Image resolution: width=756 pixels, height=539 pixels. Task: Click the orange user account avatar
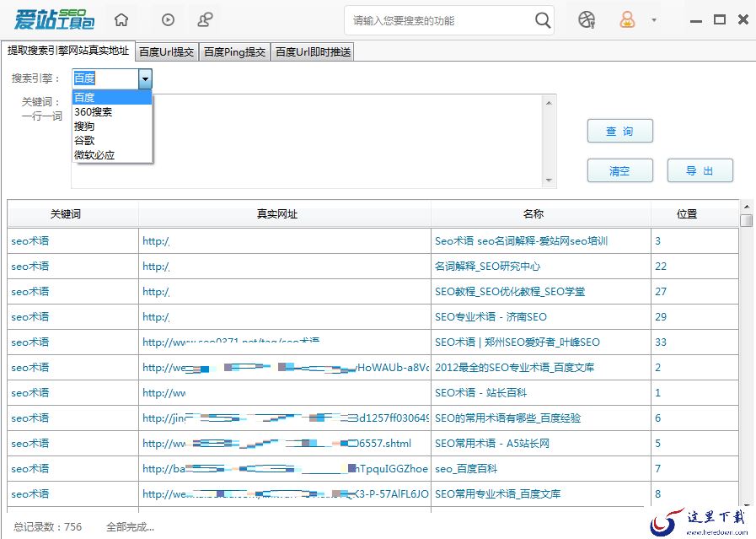627,19
